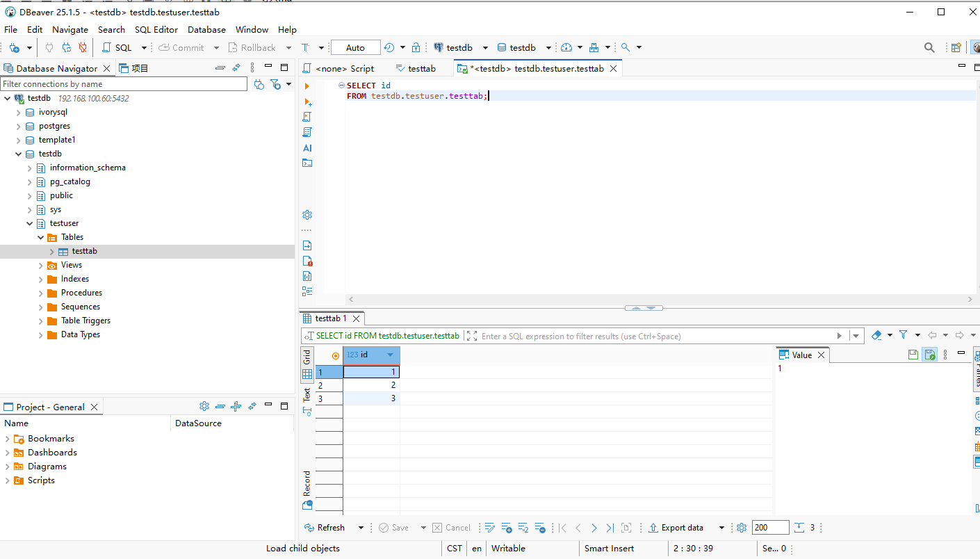The width and height of the screenshot is (980, 559).
Task: Click the AI assistant icon in the editor sidebar
Action: pos(307,148)
